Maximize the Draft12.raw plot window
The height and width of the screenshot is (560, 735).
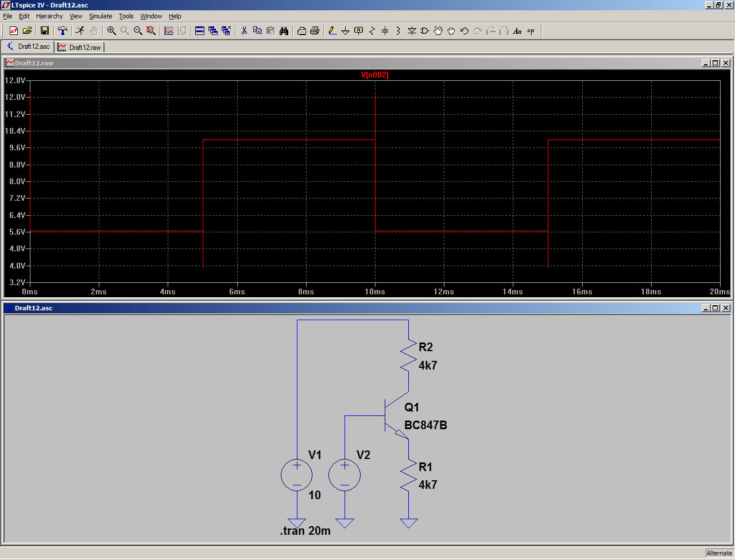click(715, 63)
